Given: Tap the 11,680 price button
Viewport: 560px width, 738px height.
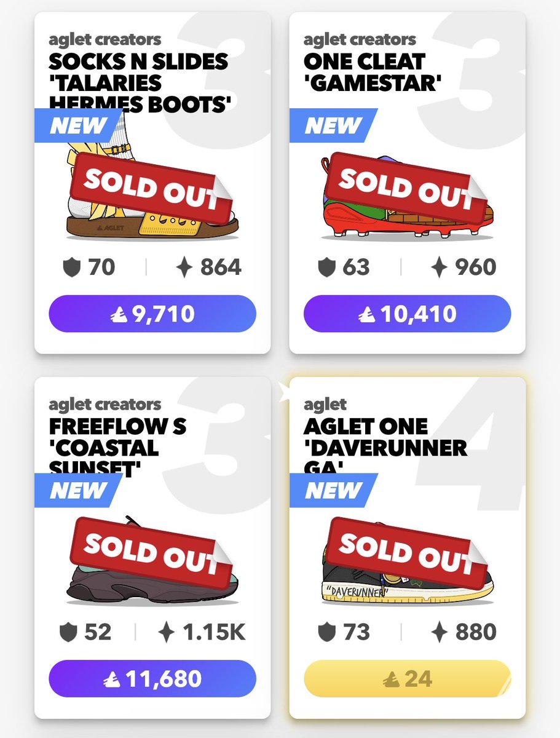Looking at the screenshot, I should 152,678.
